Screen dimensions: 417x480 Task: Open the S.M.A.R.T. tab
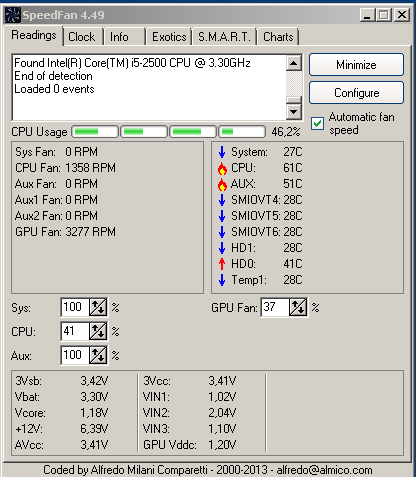click(x=224, y=37)
